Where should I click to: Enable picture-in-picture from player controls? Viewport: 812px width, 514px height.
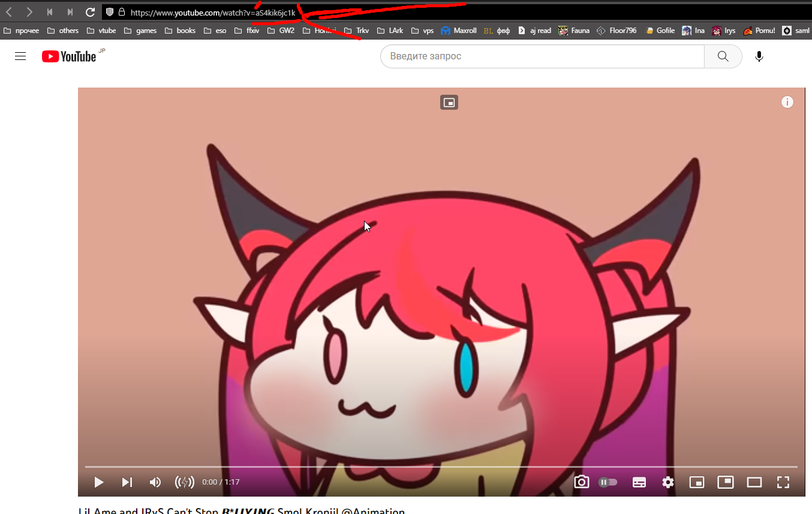point(726,482)
